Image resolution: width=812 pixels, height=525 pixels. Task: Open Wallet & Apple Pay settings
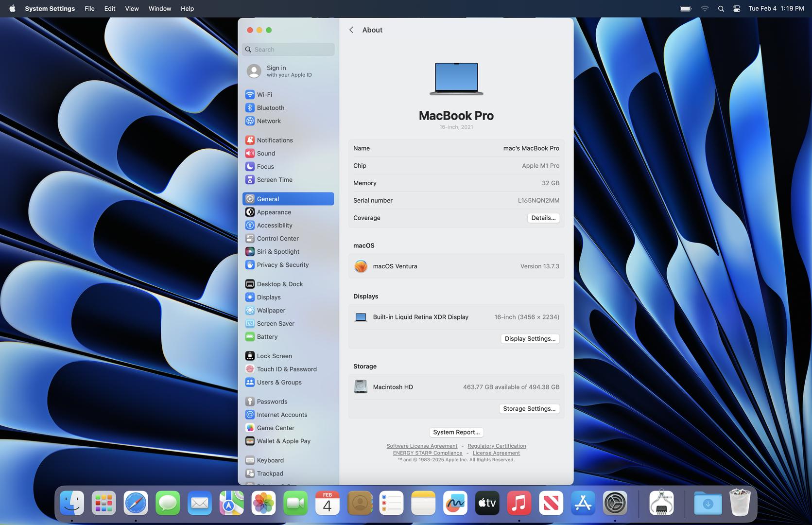point(288,441)
